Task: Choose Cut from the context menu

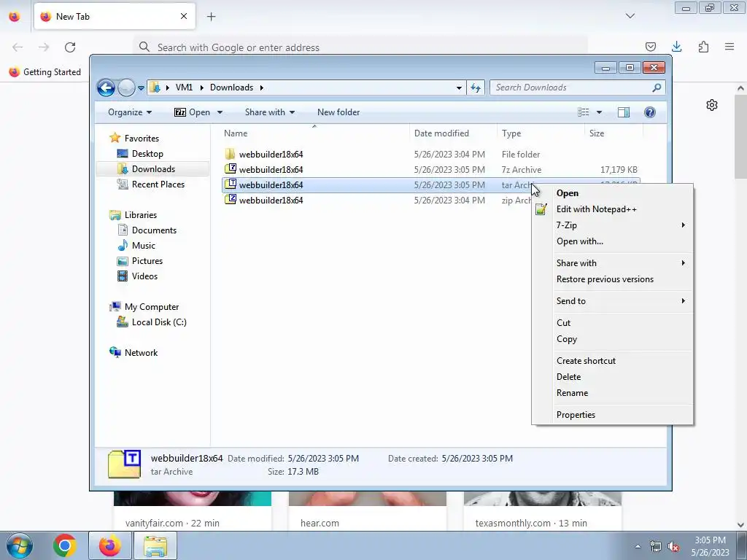Action: click(613, 323)
